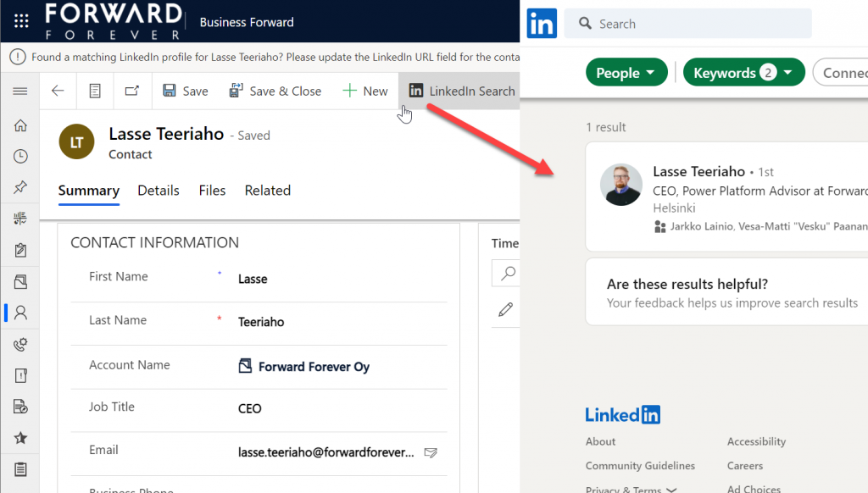Open the Forward Forever Oy account link
868x493 pixels.
click(x=314, y=367)
